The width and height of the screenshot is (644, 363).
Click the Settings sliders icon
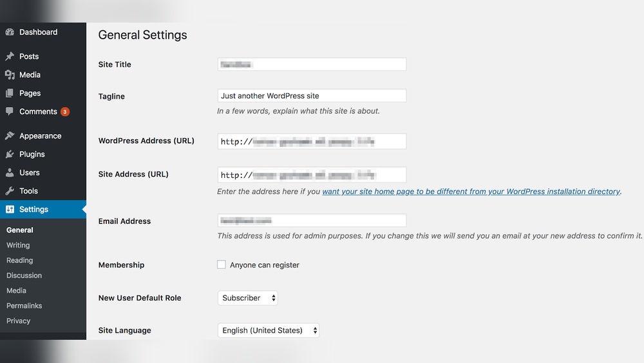(x=10, y=210)
